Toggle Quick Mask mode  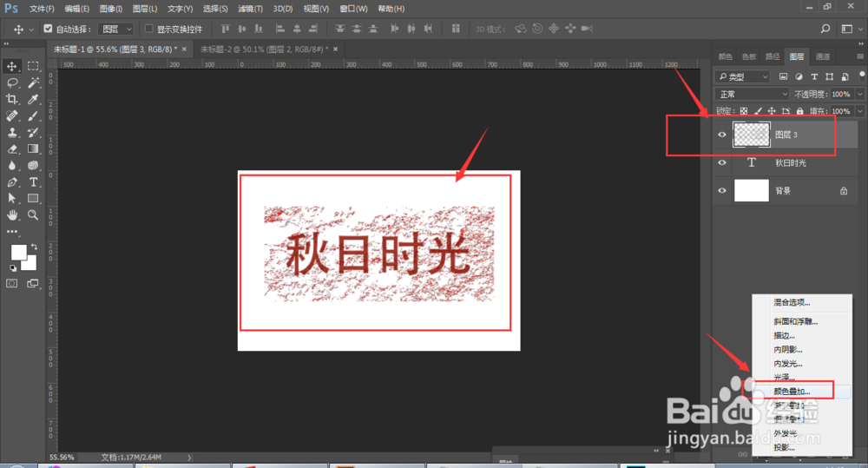pyautogui.click(x=11, y=284)
